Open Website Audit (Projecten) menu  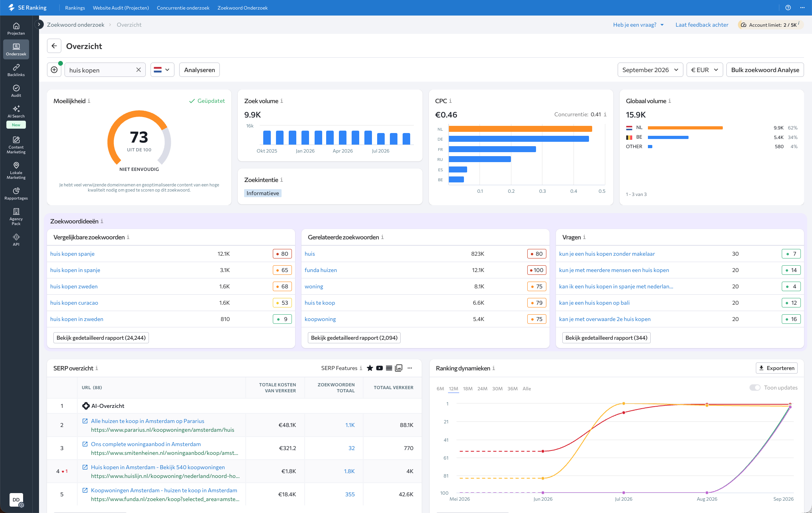coord(121,8)
